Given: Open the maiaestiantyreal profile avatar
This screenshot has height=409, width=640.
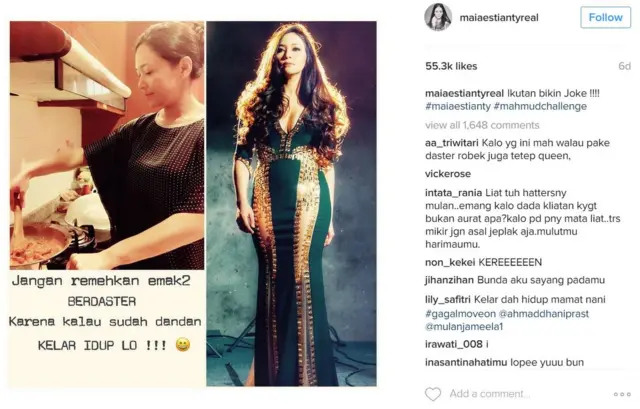Looking at the screenshot, I should coord(438,17).
